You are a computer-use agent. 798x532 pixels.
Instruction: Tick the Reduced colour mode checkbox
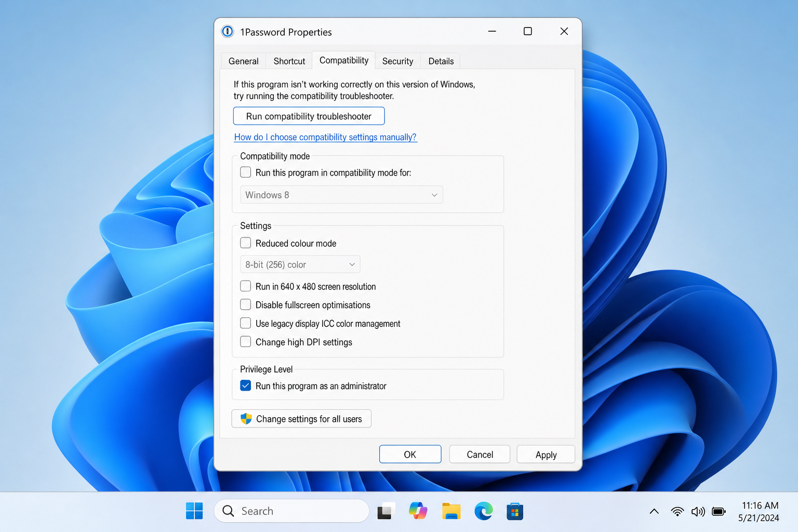click(246, 243)
